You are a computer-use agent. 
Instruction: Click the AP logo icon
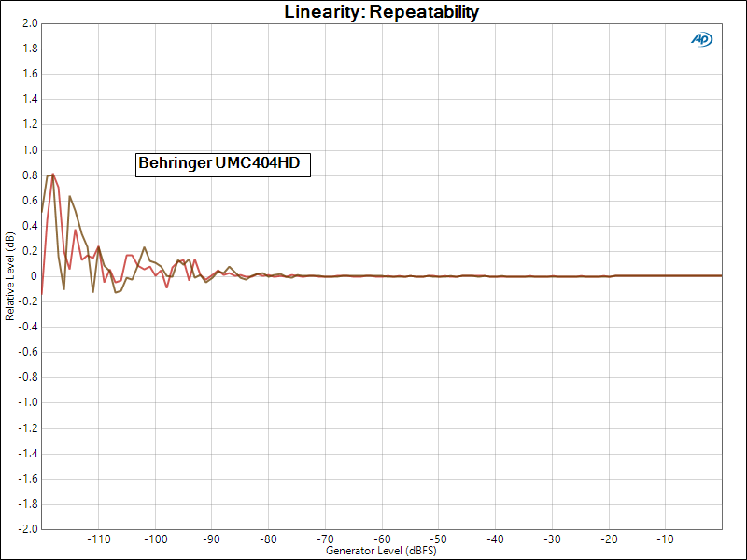click(702, 39)
